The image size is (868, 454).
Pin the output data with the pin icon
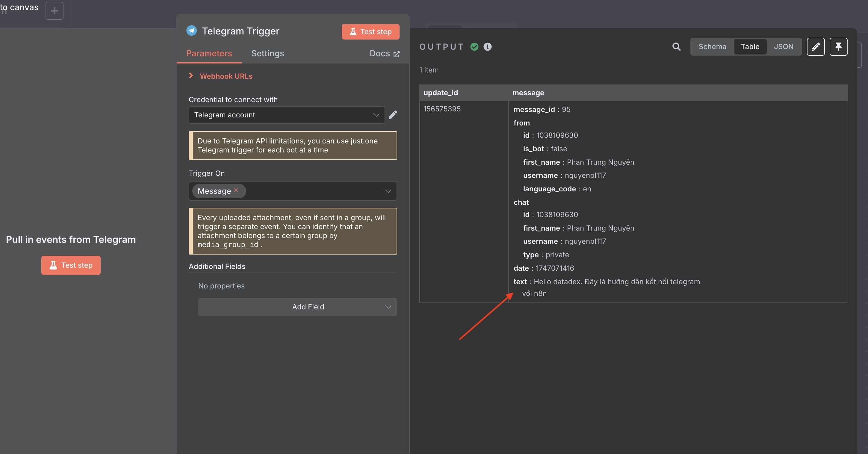(x=838, y=47)
